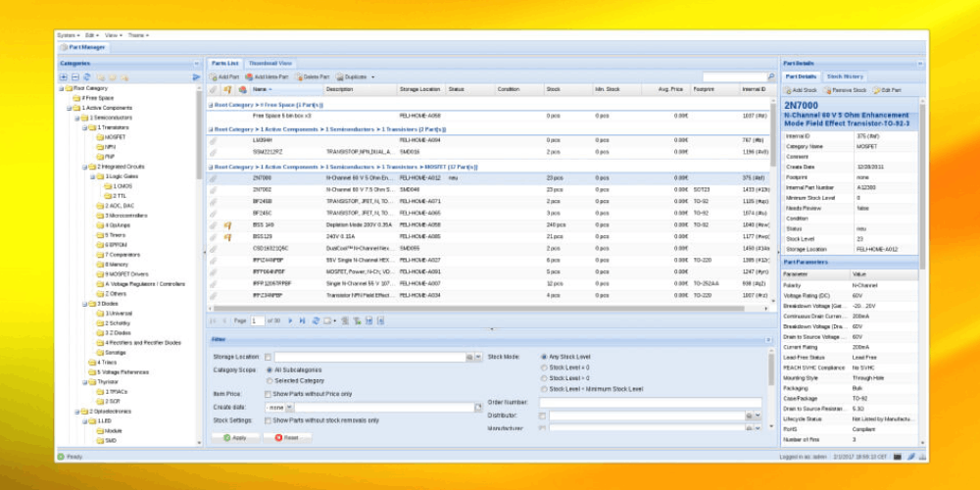Screen dimensions: 980x490
Task: Click the Delete Part toolbar button
Action: pyautogui.click(x=312, y=76)
